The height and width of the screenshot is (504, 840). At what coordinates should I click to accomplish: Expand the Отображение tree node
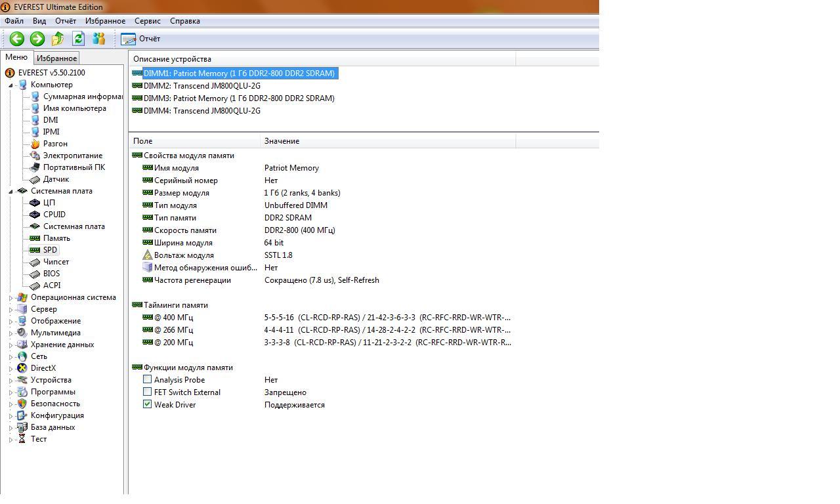pyautogui.click(x=10, y=322)
